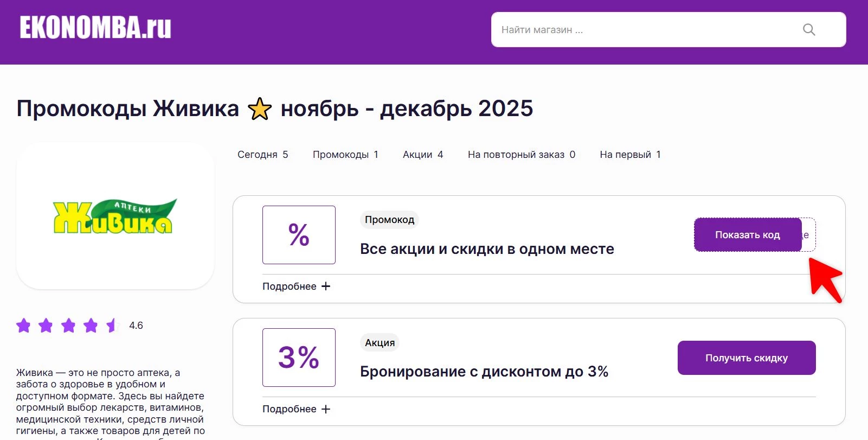Image resolution: width=868 pixels, height=440 pixels.
Task: Open the Акции 4 filter tab
Action: [423, 154]
